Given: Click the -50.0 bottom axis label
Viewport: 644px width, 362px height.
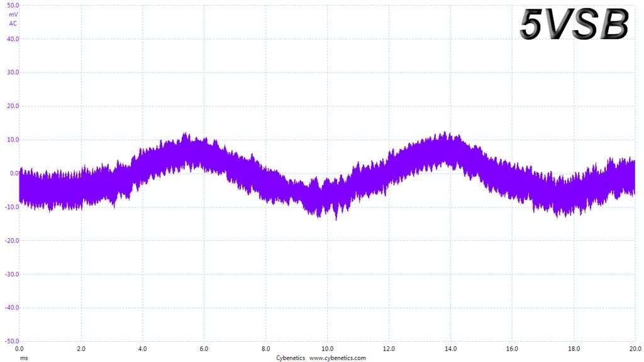Looking at the screenshot, I should pos(12,341).
